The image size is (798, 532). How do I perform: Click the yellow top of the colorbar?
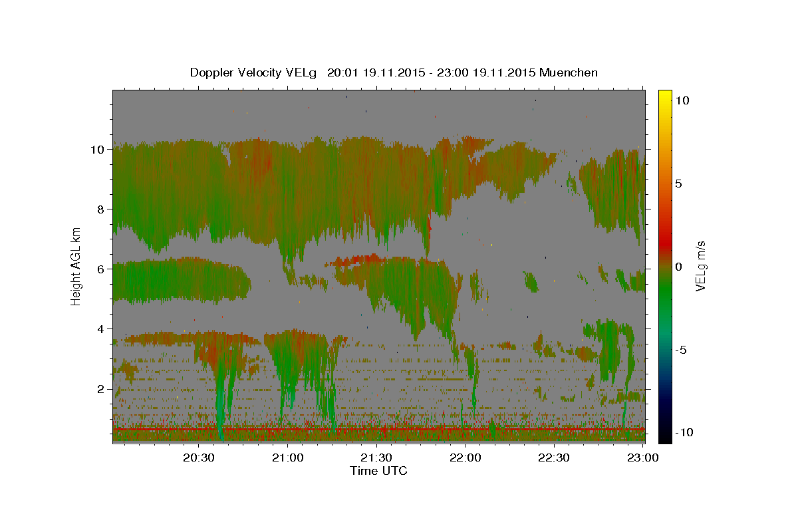pyautogui.click(x=664, y=95)
